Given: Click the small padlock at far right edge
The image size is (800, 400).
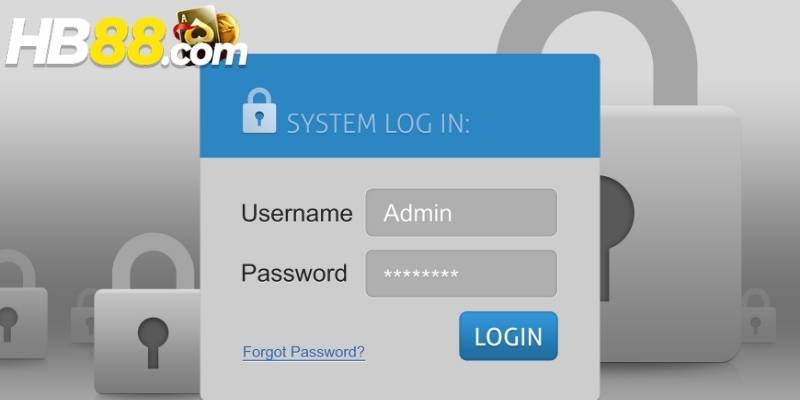Looking at the screenshot, I should 758,315.
